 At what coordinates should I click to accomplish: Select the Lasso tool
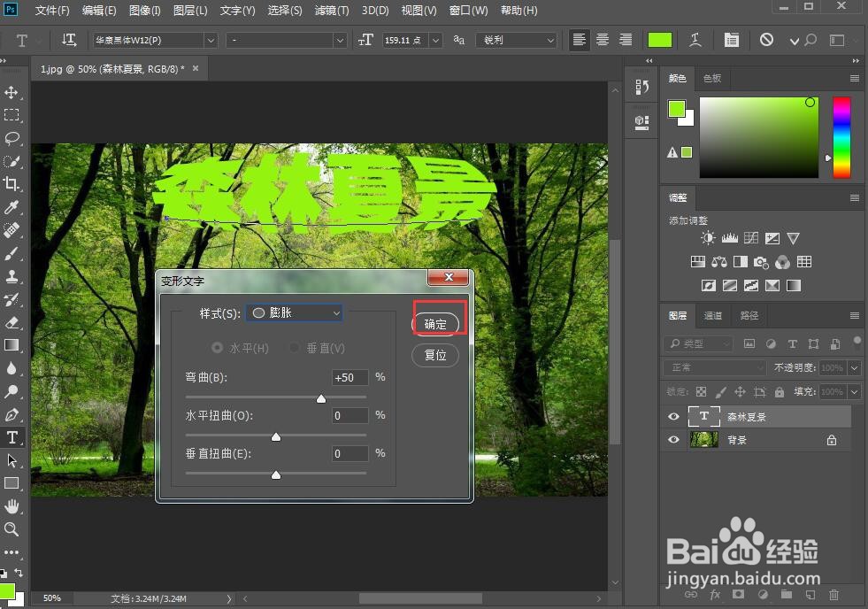click(x=12, y=138)
